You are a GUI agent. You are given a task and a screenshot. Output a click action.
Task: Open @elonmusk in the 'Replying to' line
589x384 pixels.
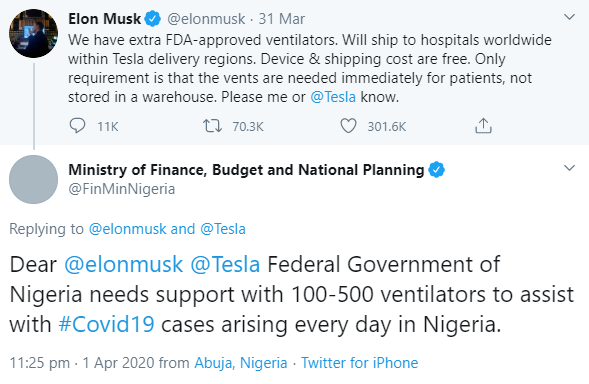coord(127,229)
